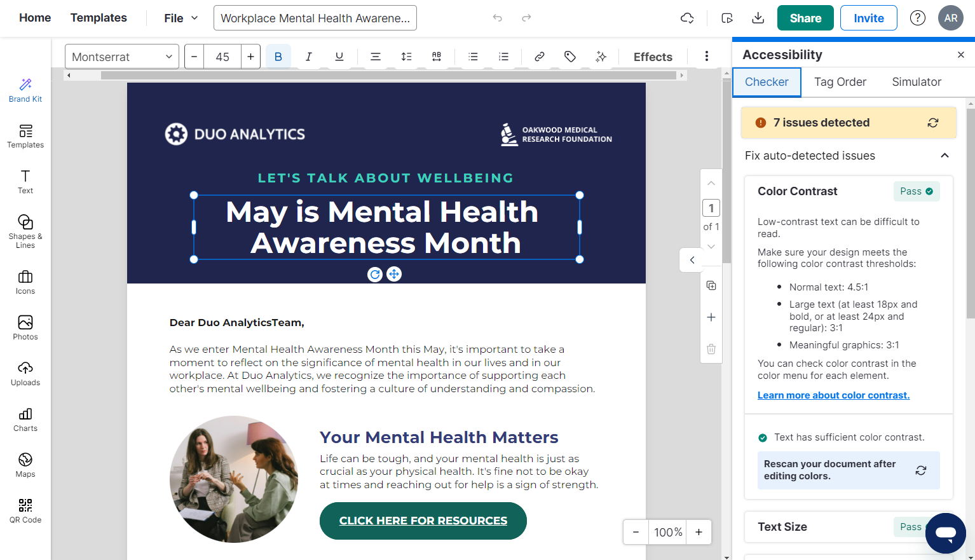Open the AI magic sparkle tool
The image size is (975, 560).
click(600, 57)
